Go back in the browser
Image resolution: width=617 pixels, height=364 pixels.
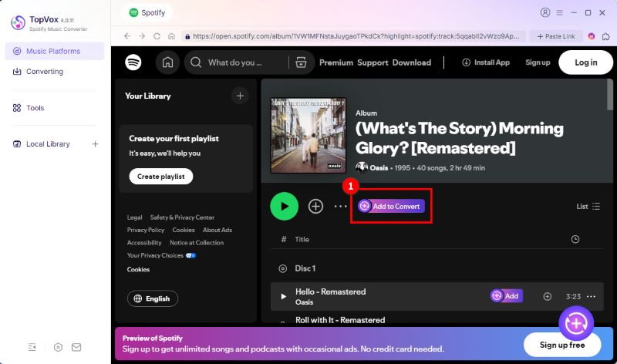(x=127, y=36)
